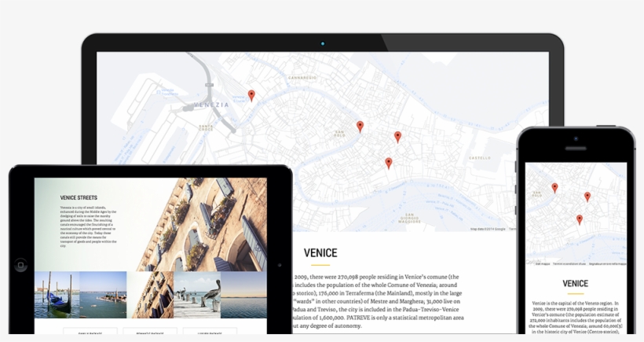The image size is (644, 342).
Task: Open the island aerial view thumbnail
Action: tap(103, 294)
